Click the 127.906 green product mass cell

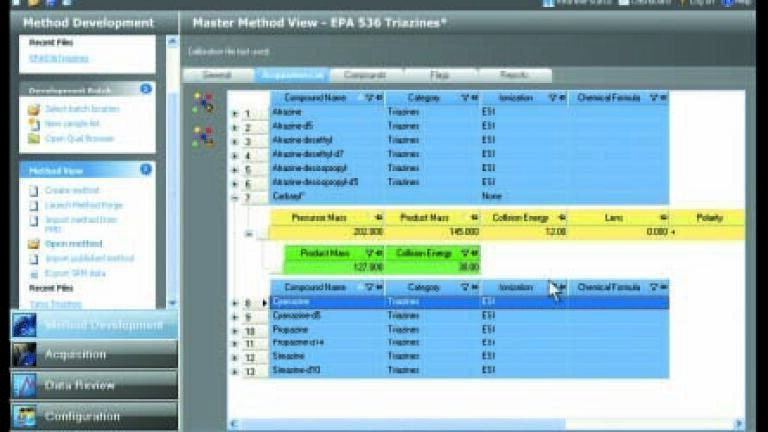click(334, 267)
